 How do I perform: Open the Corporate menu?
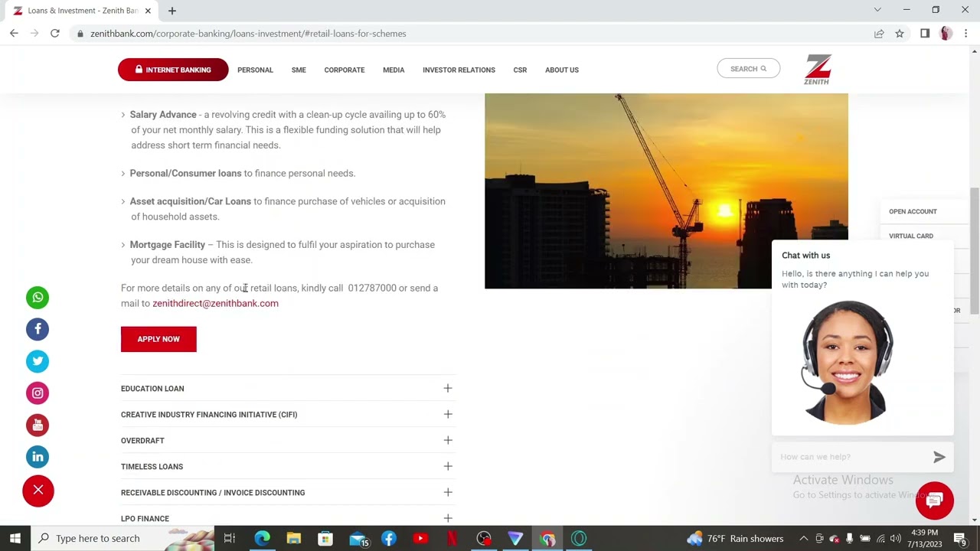[x=345, y=70]
